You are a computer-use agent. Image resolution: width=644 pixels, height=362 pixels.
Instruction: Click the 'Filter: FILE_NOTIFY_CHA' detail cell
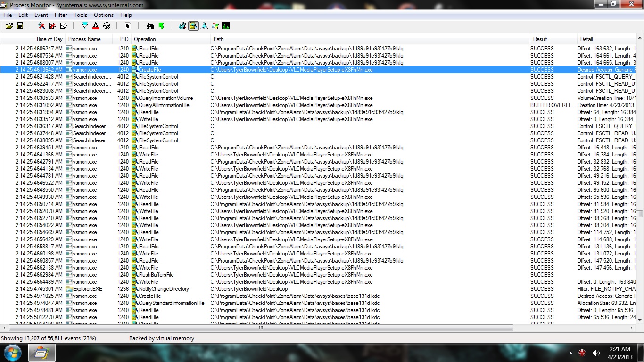(x=607, y=289)
